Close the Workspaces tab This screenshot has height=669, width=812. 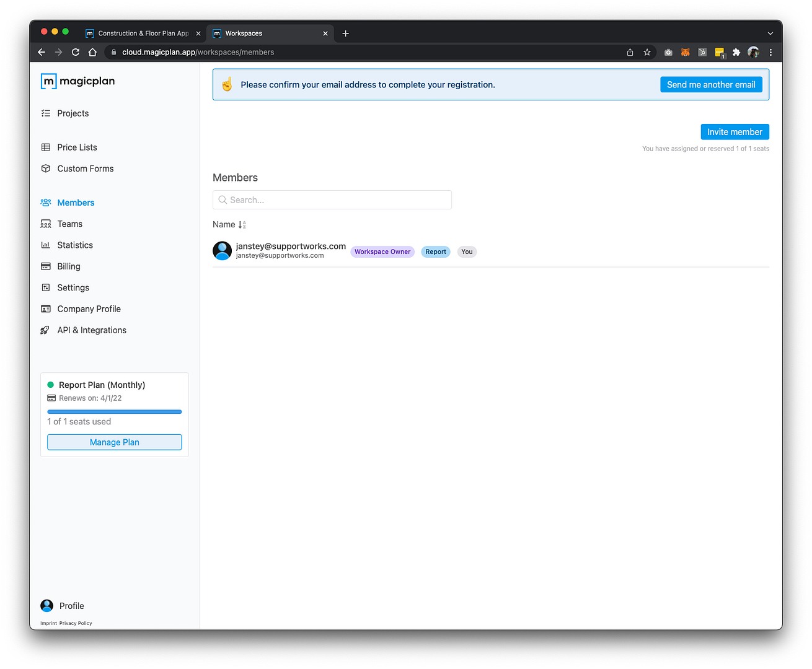click(x=325, y=33)
